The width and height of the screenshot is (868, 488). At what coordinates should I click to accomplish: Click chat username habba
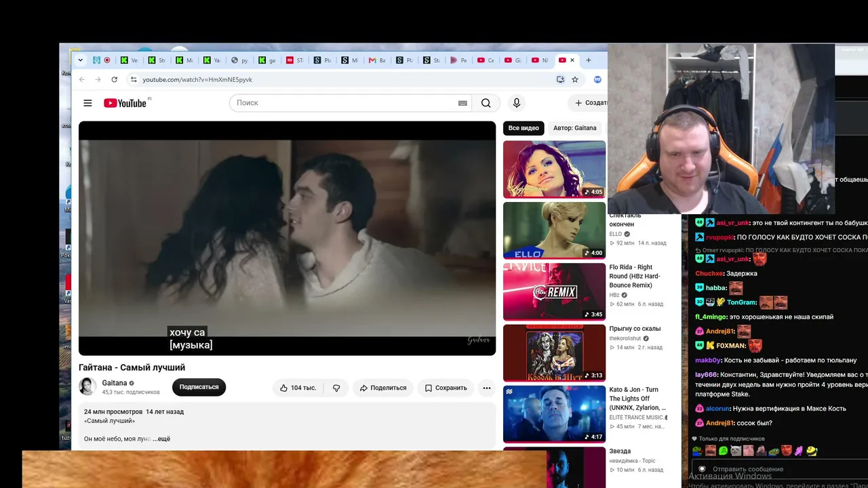pos(716,288)
